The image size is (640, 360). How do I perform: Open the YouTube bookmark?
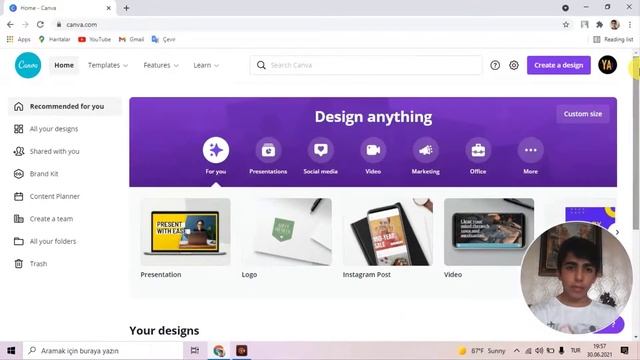(x=95, y=39)
